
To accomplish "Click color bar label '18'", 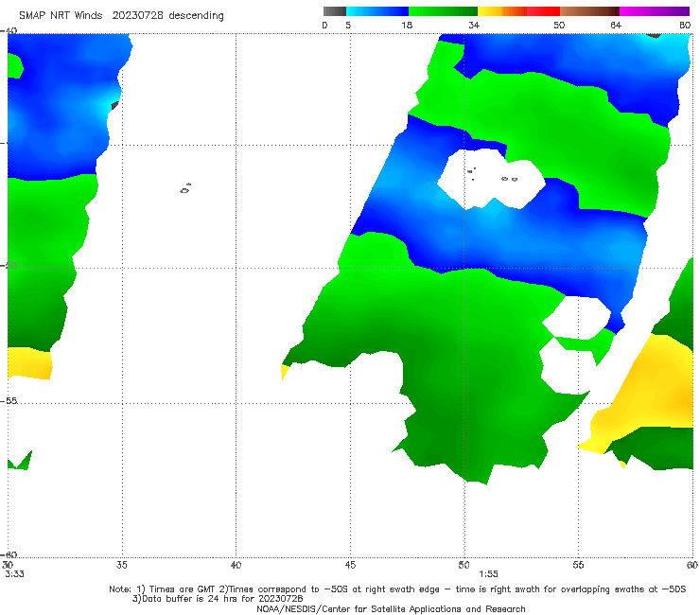I will 407,25.
